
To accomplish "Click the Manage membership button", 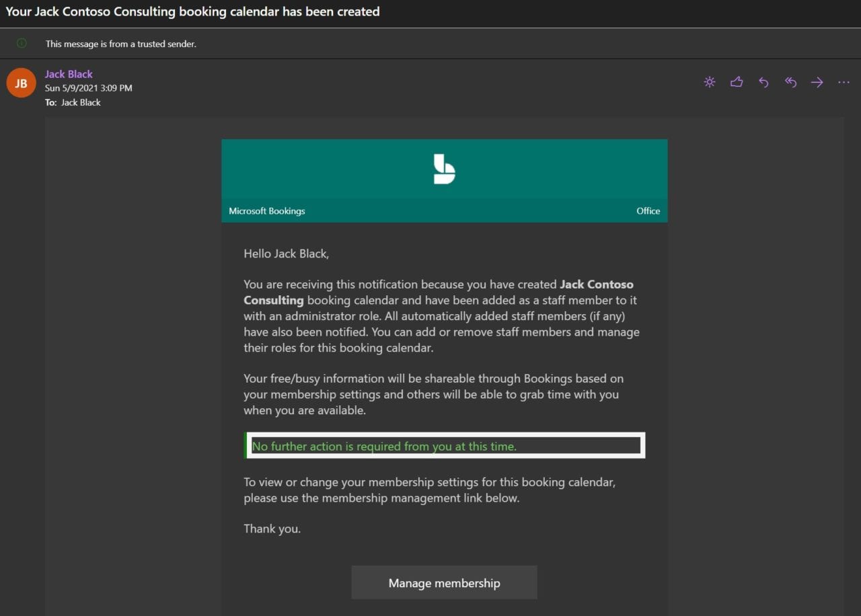I will pyautogui.click(x=444, y=583).
